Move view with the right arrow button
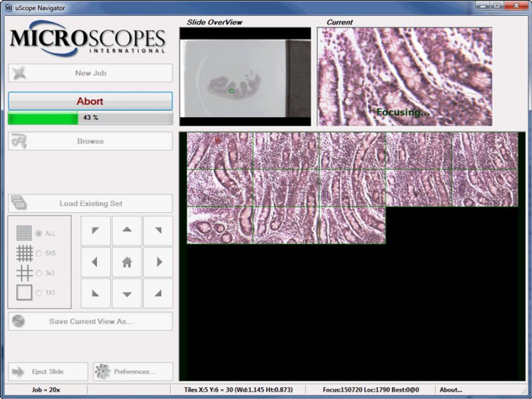This screenshot has height=399, width=532. (158, 262)
